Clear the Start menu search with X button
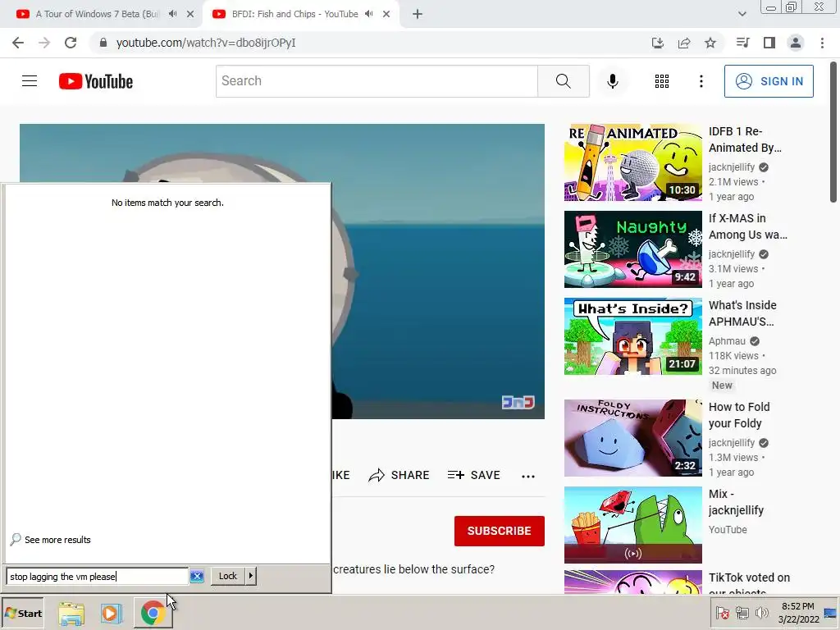Screen dimensions: 840x630 tap(197, 577)
